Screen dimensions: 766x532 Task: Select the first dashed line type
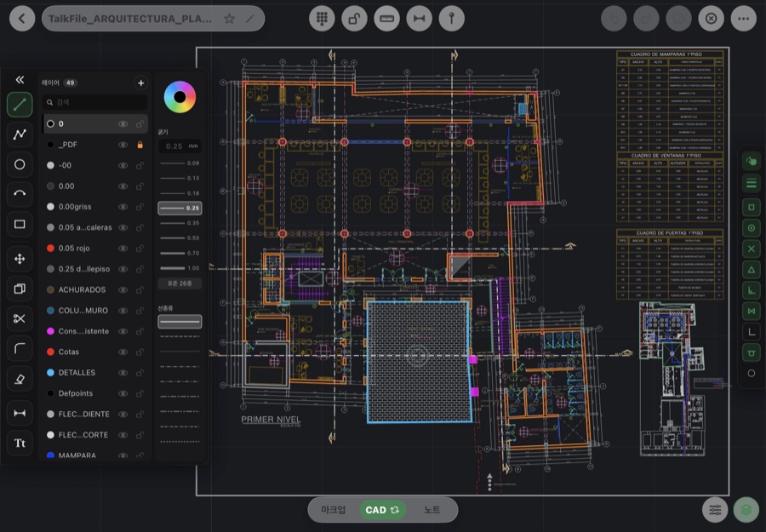[x=180, y=336]
